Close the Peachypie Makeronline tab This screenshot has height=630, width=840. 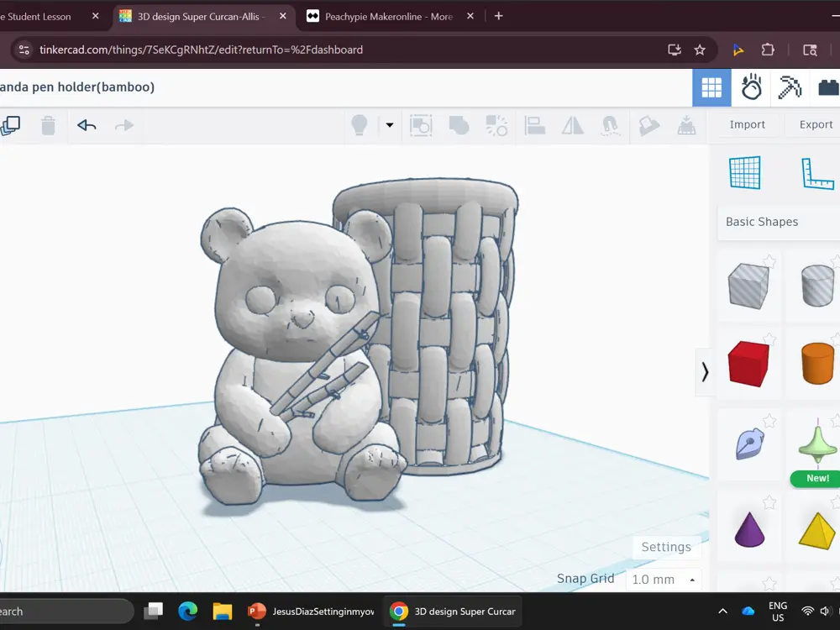click(470, 16)
